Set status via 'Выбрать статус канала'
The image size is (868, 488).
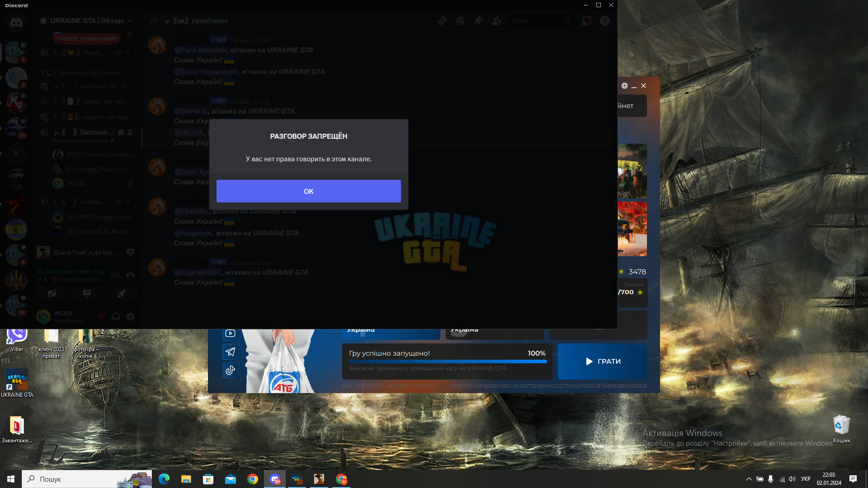(x=83, y=141)
